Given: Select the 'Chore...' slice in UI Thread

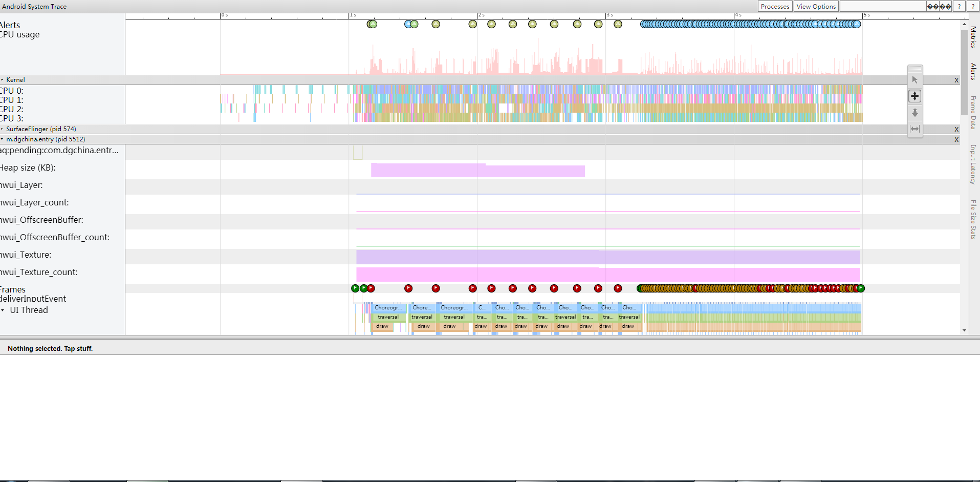Looking at the screenshot, I should [x=422, y=308].
